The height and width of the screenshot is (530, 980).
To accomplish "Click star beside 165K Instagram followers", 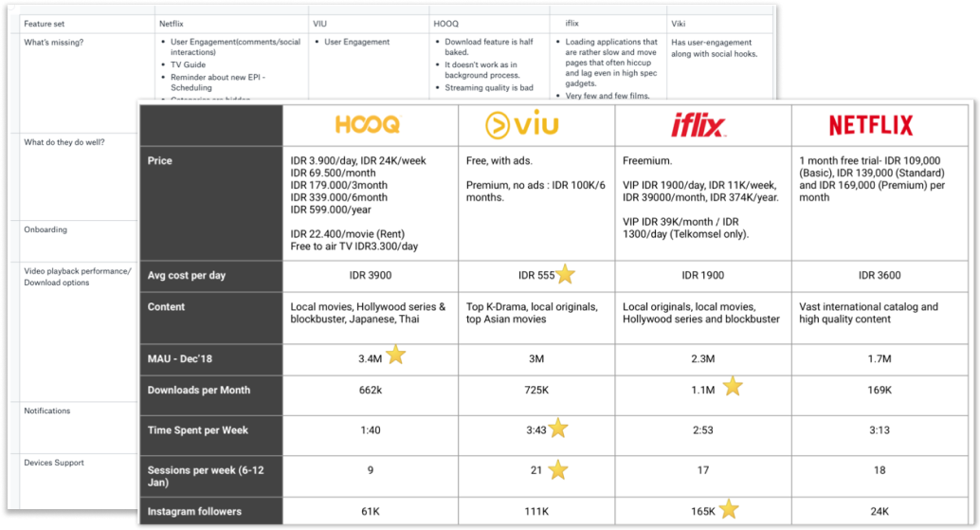I will click(x=728, y=509).
